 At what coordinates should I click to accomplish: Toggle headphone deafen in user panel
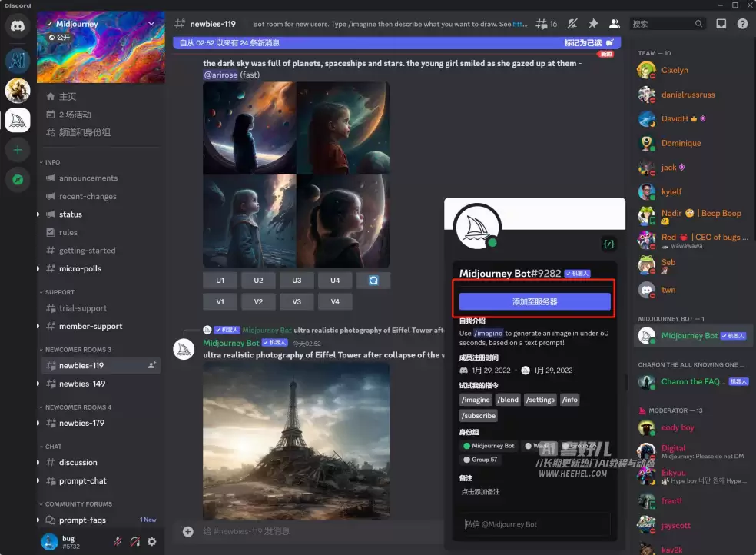tap(135, 541)
